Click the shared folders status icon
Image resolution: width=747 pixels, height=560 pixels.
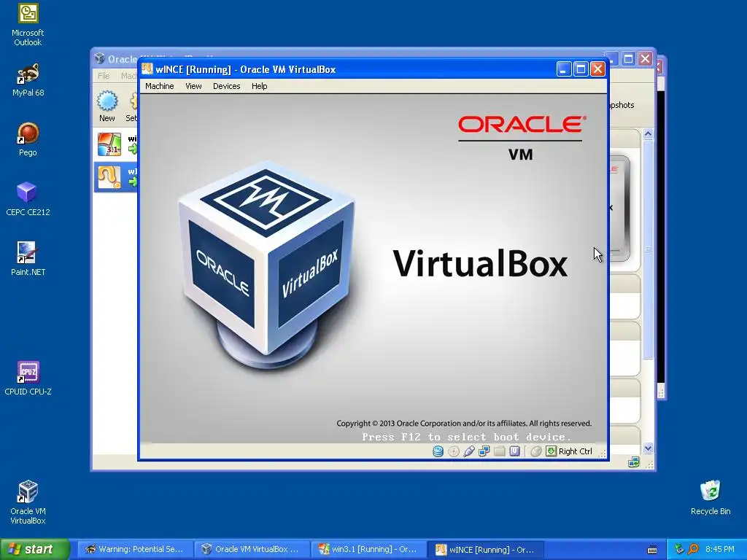click(x=499, y=451)
